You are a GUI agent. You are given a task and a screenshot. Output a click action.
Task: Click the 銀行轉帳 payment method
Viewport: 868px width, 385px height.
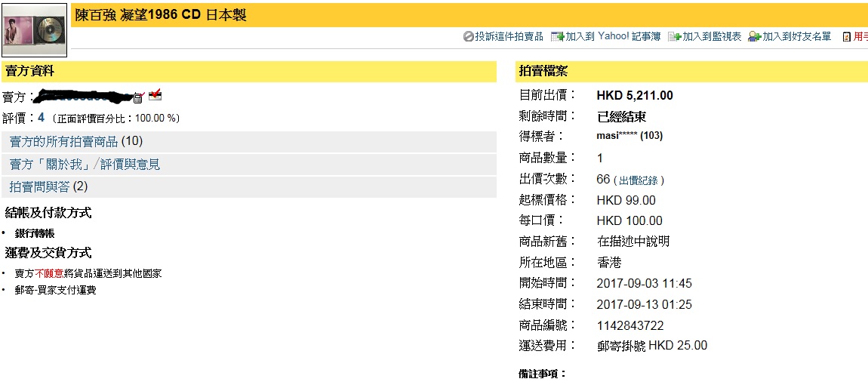[34, 234]
